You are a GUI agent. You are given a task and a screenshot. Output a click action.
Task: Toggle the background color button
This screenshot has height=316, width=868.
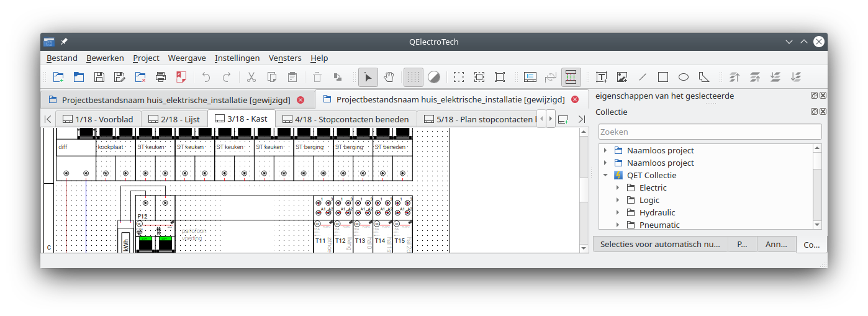pos(434,77)
